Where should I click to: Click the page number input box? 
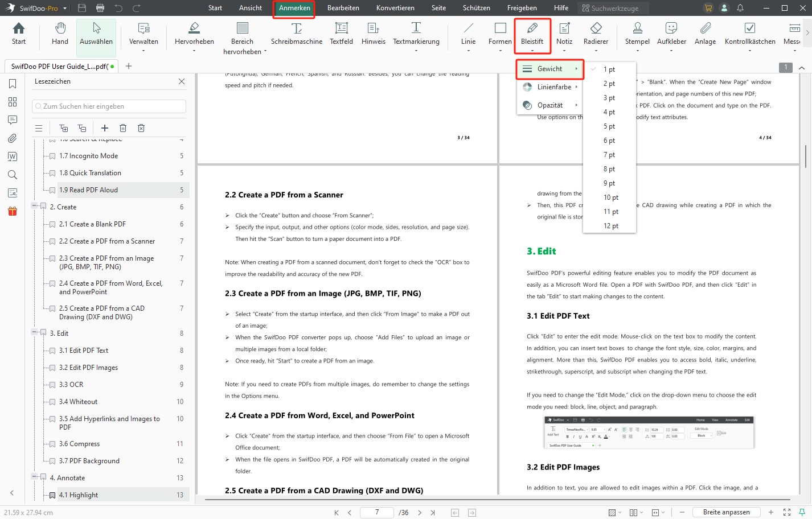pyautogui.click(x=377, y=512)
